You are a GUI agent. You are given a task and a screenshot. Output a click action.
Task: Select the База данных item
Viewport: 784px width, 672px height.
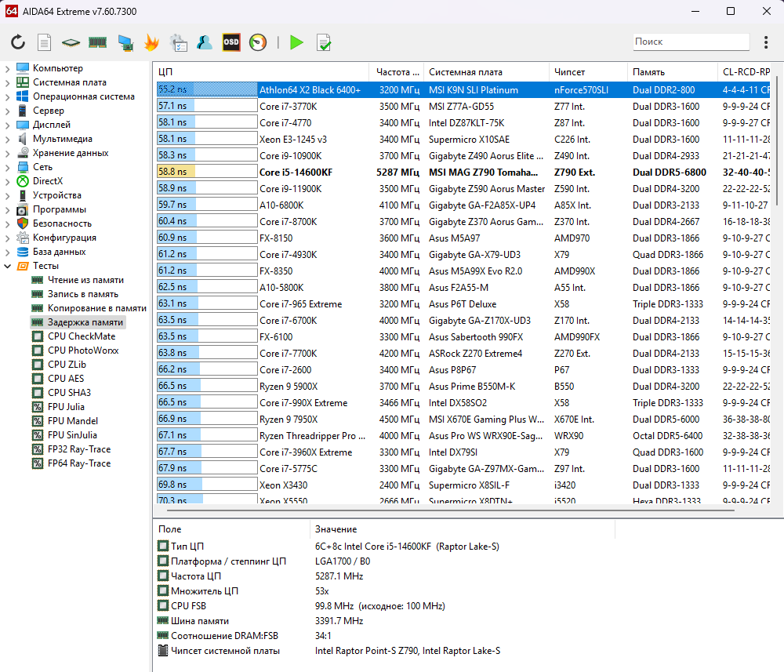click(59, 252)
